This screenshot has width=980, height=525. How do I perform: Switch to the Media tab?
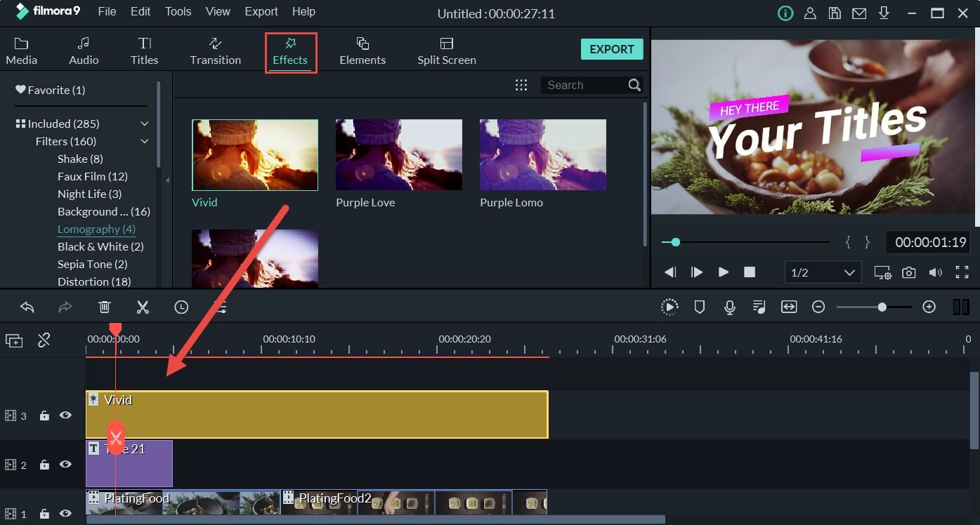tap(22, 52)
